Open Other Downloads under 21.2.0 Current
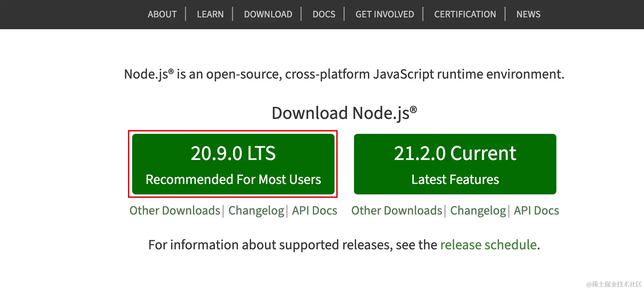This screenshot has height=290, width=644. 396,211
